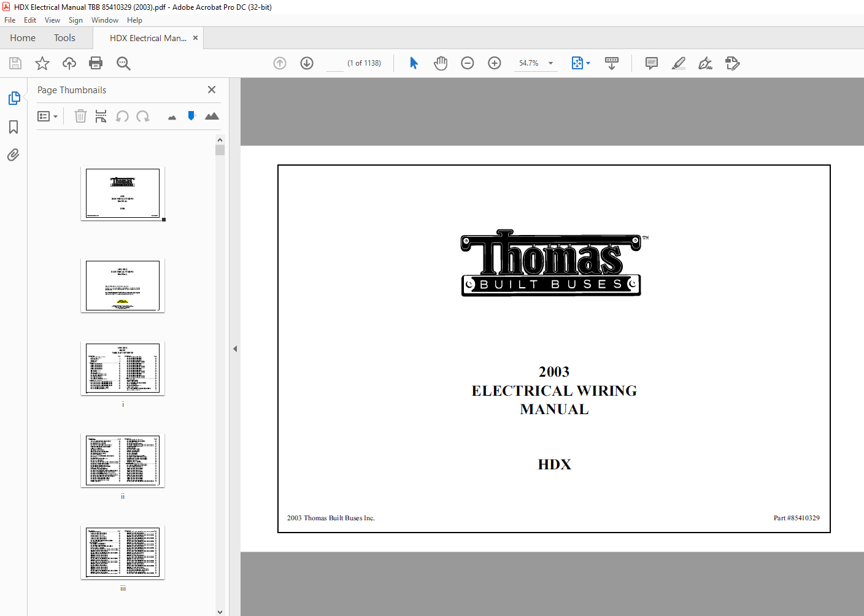Screen dimensions: 864x616
Task: Zoom in with plus button
Action: click(495, 63)
